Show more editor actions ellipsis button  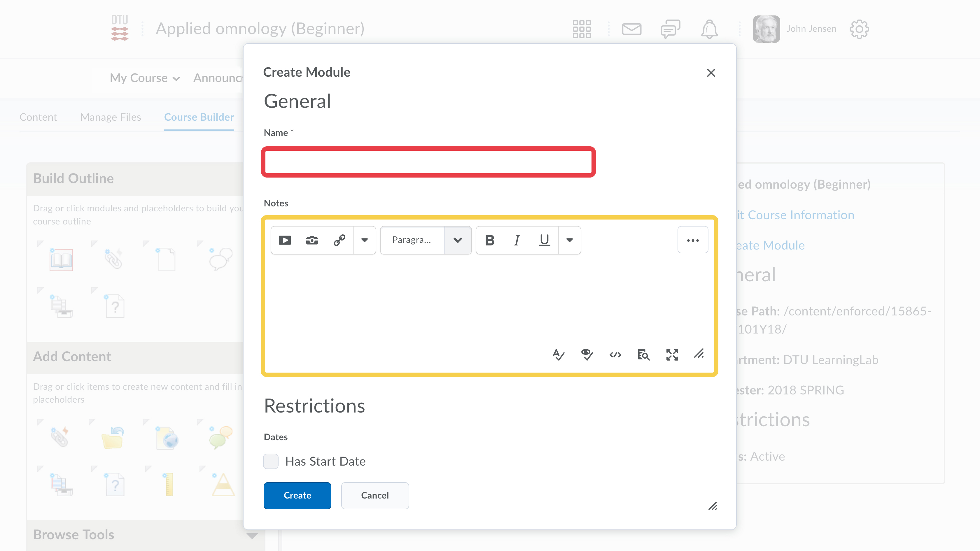(692, 240)
